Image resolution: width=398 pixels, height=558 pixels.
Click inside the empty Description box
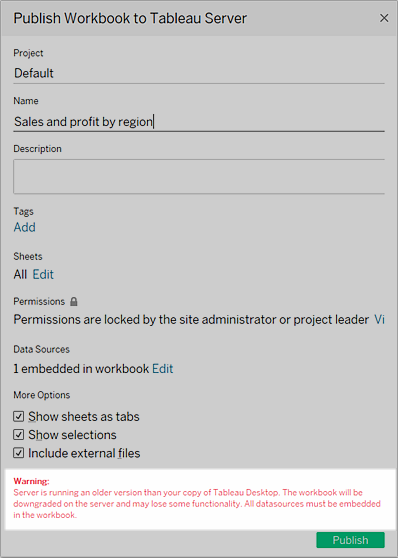click(199, 177)
